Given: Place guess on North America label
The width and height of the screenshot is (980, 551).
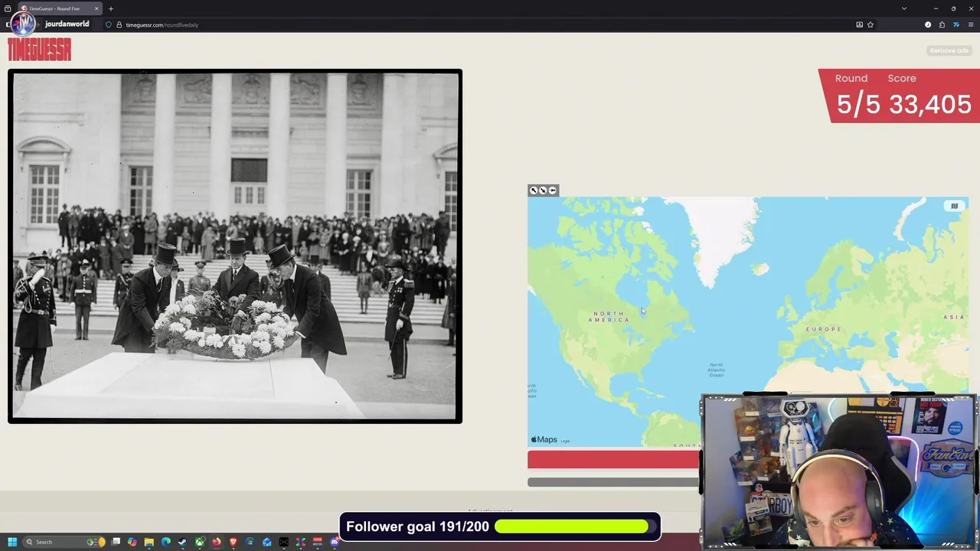Looking at the screenshot, I should point(609,317).
